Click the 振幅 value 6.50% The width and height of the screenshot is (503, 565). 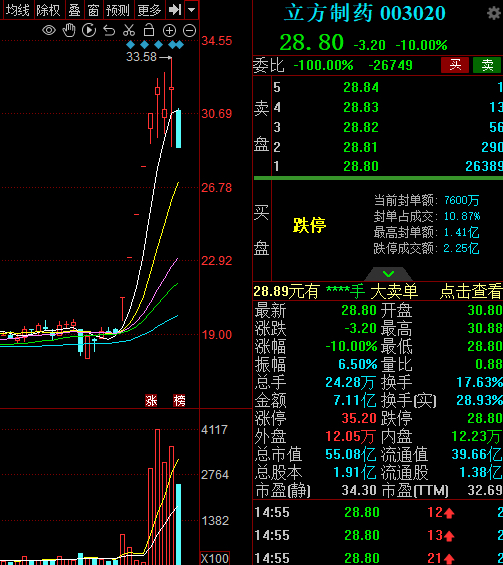357,364
